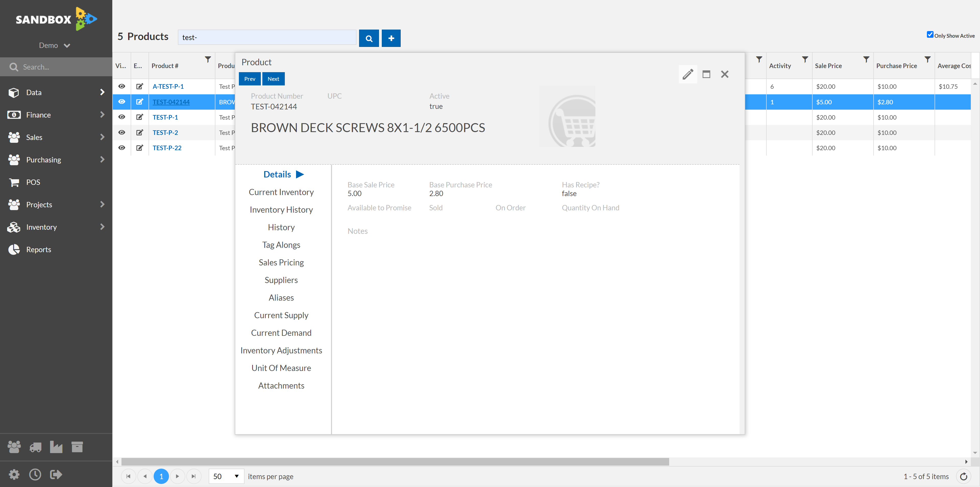Go to next page in pager
Screen dimensions: 980x487
coord(177,476)
